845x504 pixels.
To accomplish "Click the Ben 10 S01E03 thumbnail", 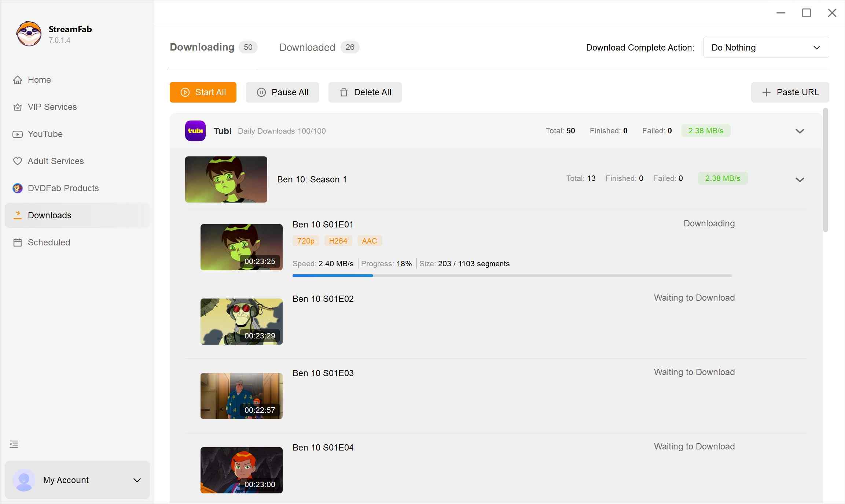I will coord(241,396).
